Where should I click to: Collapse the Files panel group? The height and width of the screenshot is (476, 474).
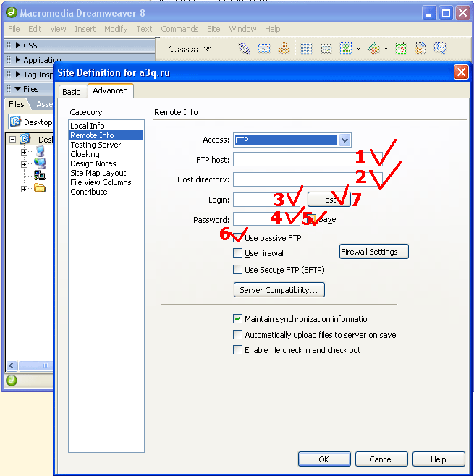click(17, 89)
